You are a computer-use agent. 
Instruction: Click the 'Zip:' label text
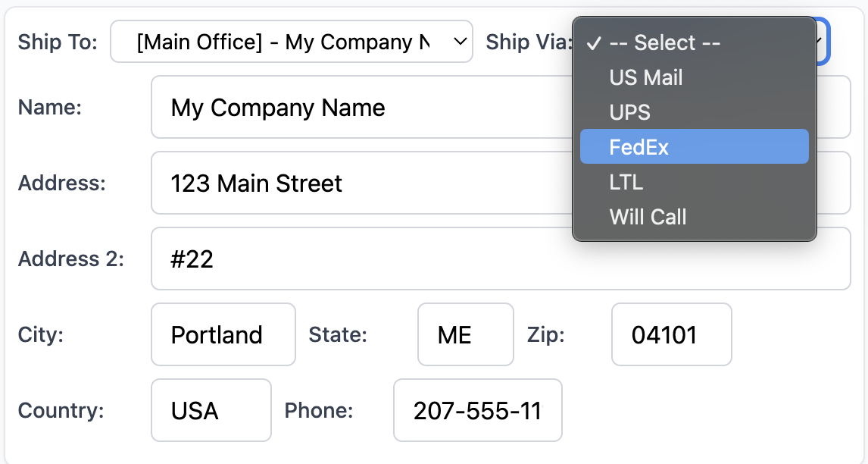click(x=546, y=334)
